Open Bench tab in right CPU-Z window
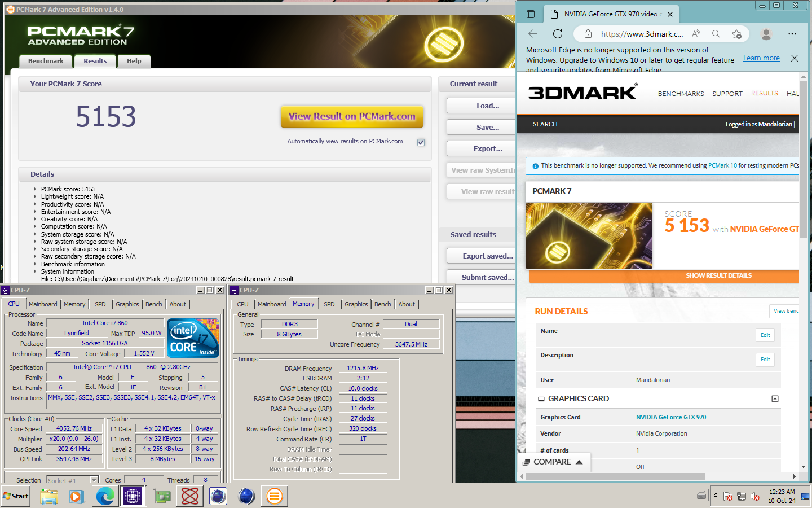The height and width of the screenshot is (508, 812). coord(382,304)
